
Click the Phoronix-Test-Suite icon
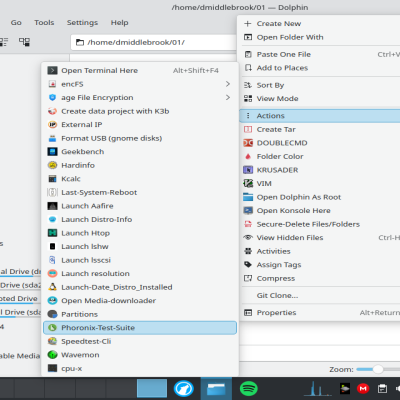point(52,328)
